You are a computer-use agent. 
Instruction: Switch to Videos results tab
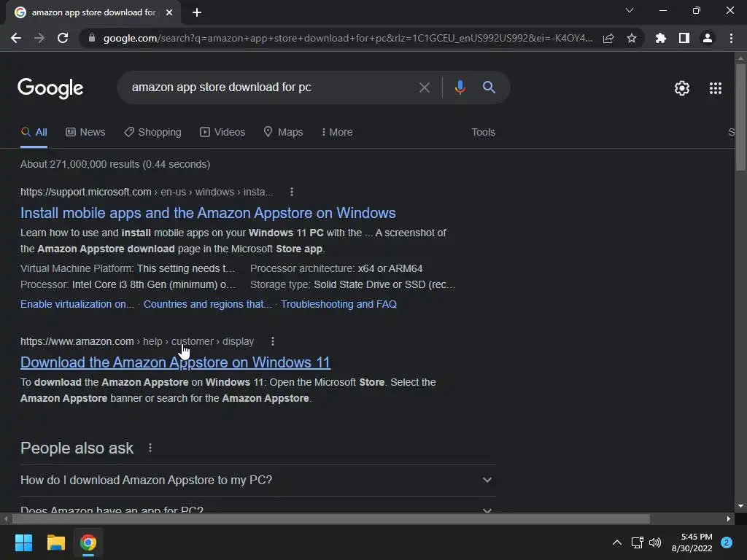click(222, 133)
